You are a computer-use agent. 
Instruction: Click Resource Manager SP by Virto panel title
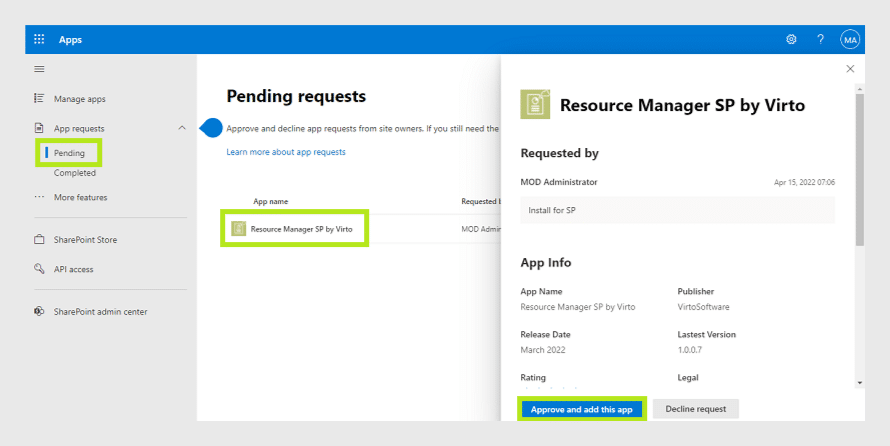pyautogui.click(x=682, y=106)
